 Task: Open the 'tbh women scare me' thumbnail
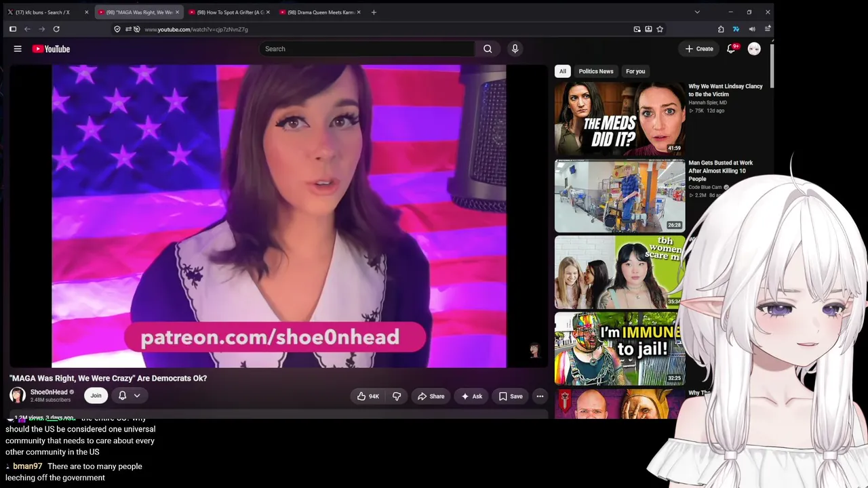620,272
